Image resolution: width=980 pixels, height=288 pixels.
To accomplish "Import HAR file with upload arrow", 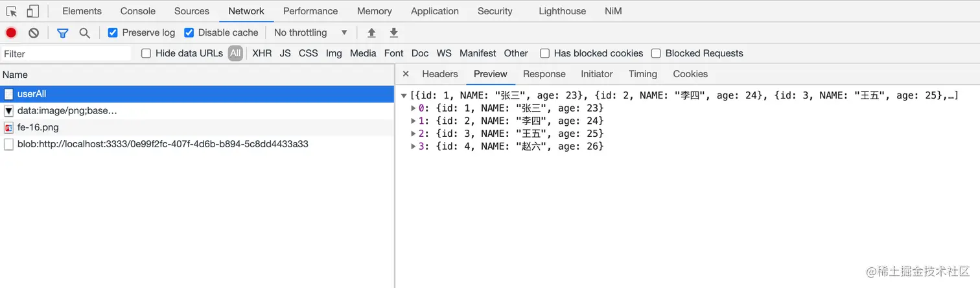I will point(371,32).
